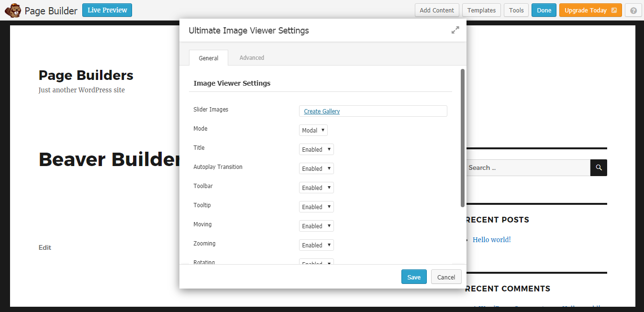Open the Hello world! post link
Screen dimensions: 644x312
click(492, 240)
